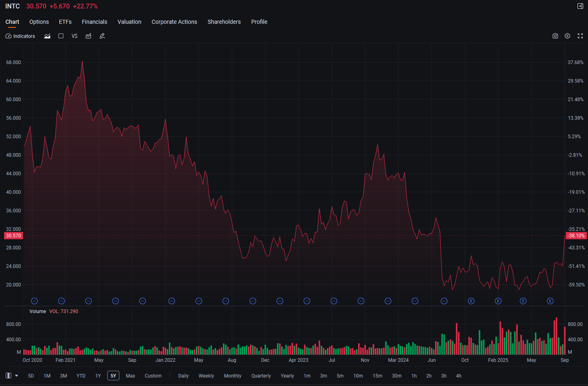Select the 5D time range
The image size is (588, 386).
click(31, 376)
